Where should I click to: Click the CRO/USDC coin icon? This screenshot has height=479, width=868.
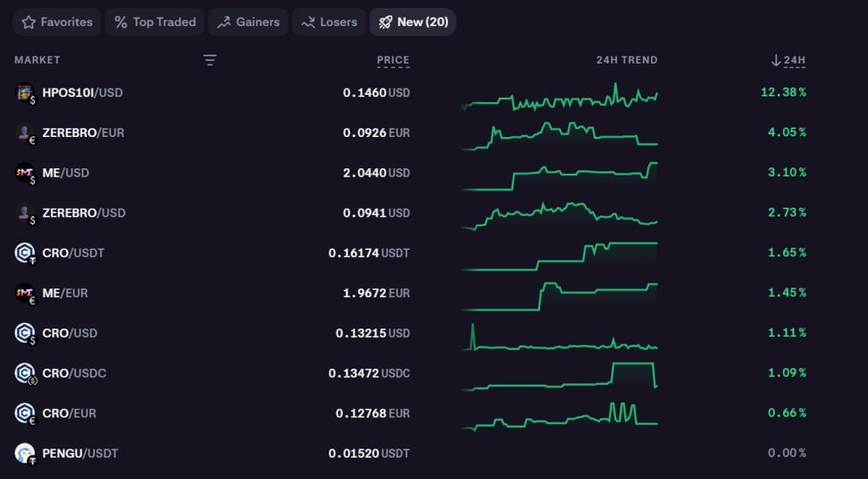25,374
